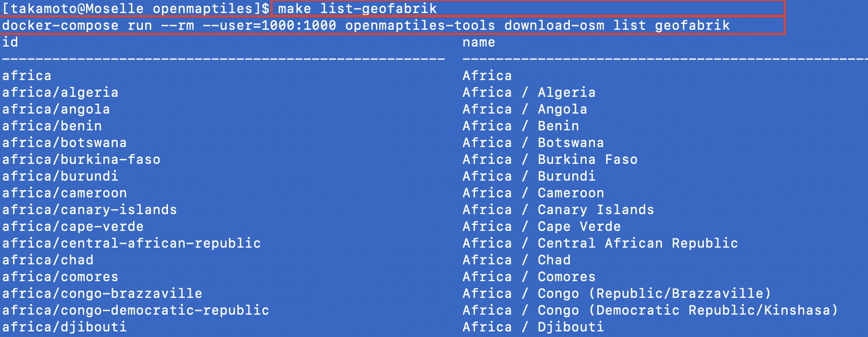Viewport: 868px width, 337px height.
Task: Click the name 'Africa / Algeria'
Action: click(529, 93)
